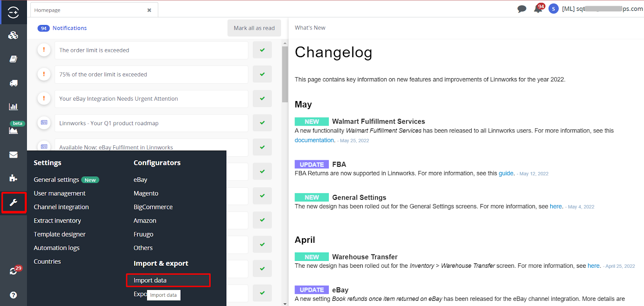The width and height of the screenshot is (644, 306).
Task: Open Automation logs menu item
Action: click(x=56, y=248)
